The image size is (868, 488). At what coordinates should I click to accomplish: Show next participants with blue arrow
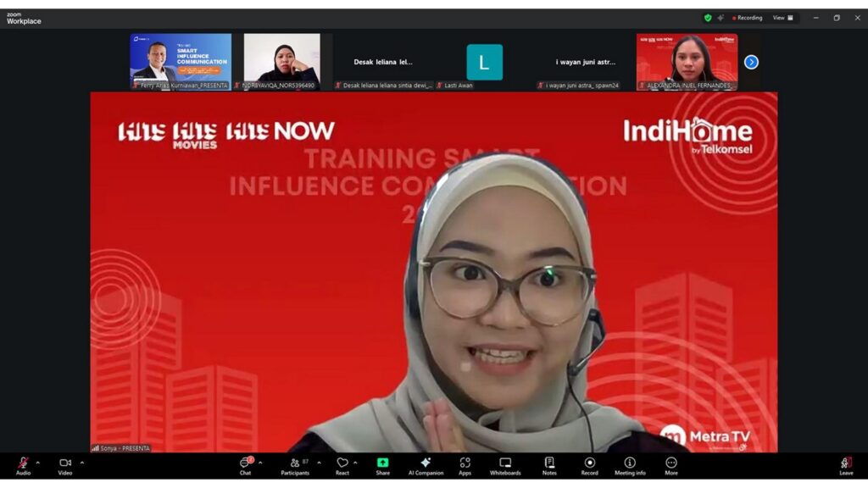coord(751,62)
